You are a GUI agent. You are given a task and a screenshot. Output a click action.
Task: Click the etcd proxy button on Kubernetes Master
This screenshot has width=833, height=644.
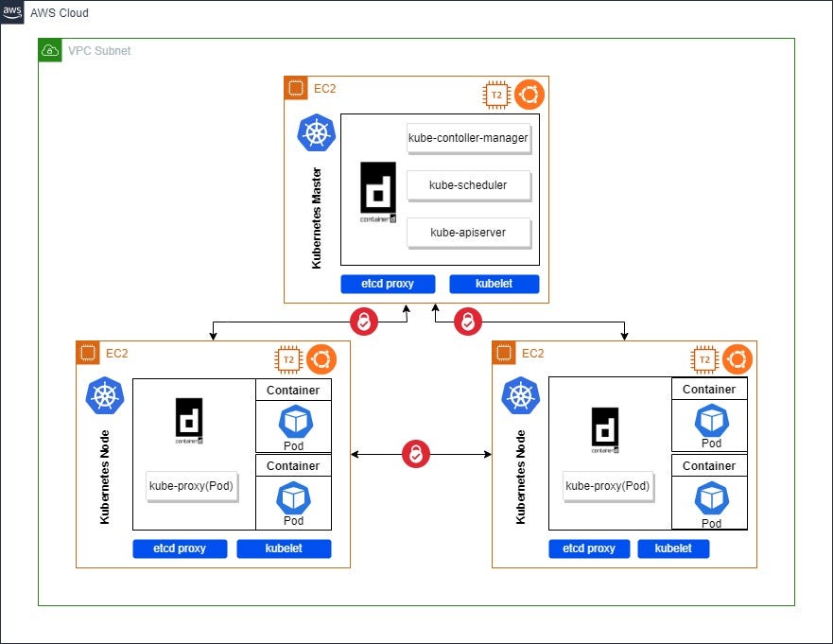[388, 284]
